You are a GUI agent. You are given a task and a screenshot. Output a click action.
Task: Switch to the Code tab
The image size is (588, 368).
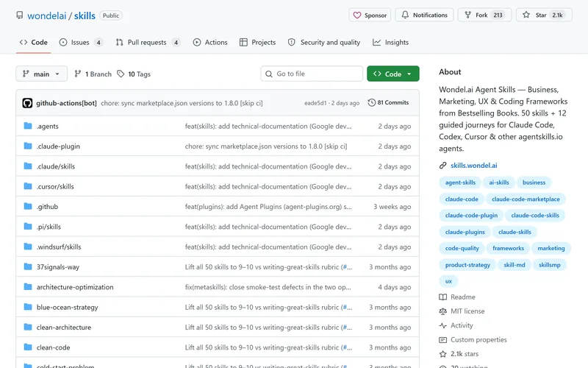click(x=34, y=43)
